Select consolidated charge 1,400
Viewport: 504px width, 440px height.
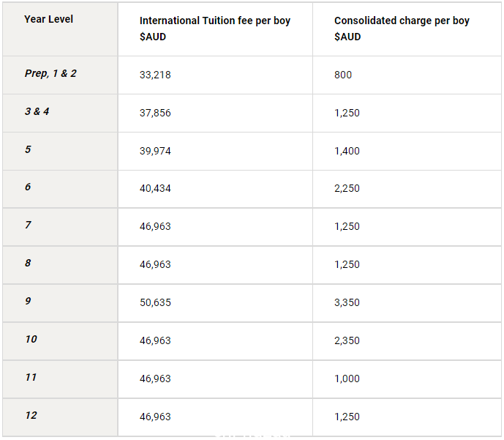point(347,151)
